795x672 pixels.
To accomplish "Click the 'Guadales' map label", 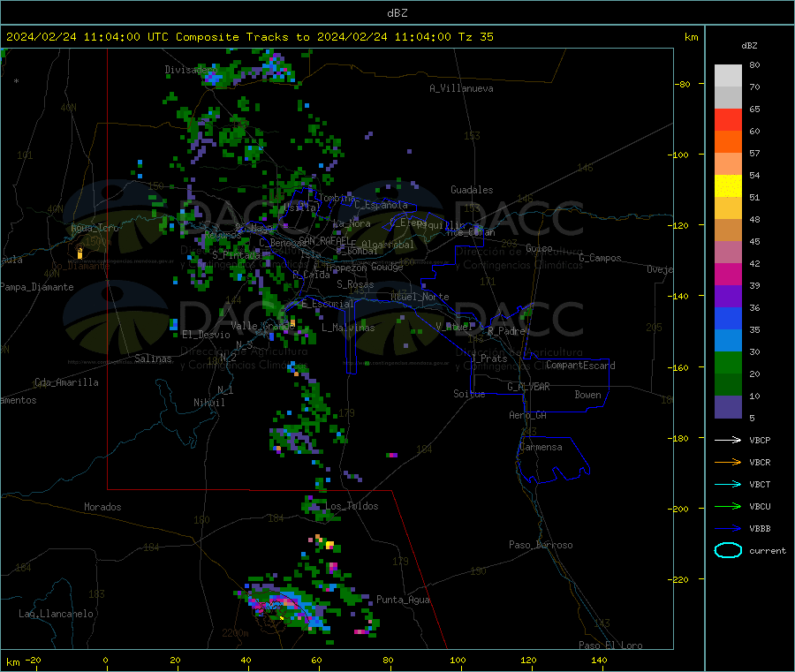I will point(472,190).
